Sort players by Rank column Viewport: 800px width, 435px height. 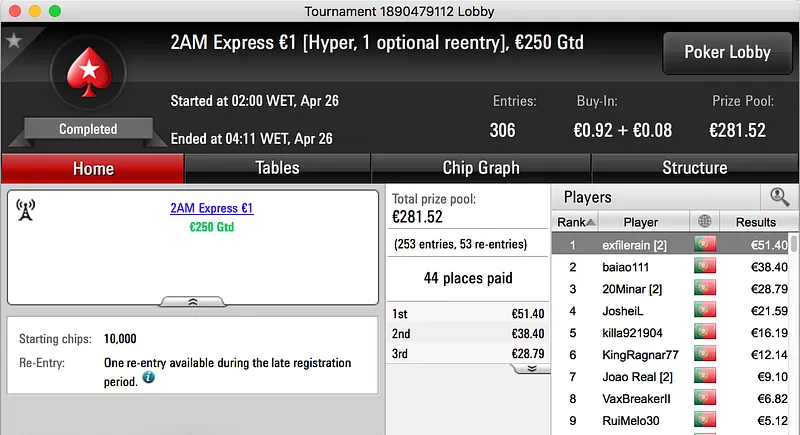coord(576,222)
